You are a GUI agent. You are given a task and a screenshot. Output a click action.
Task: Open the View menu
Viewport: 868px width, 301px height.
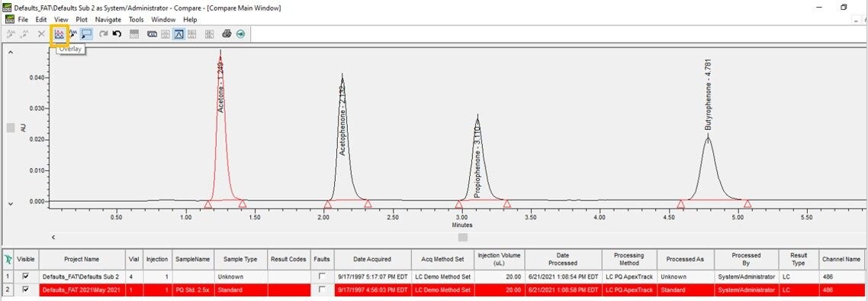click(x=61, y=19)
